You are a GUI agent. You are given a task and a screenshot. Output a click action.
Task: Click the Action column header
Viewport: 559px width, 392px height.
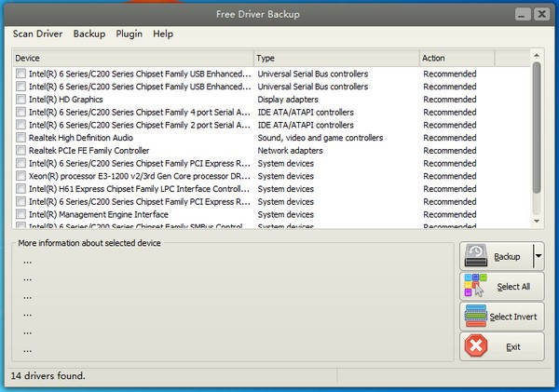(457, 58)
